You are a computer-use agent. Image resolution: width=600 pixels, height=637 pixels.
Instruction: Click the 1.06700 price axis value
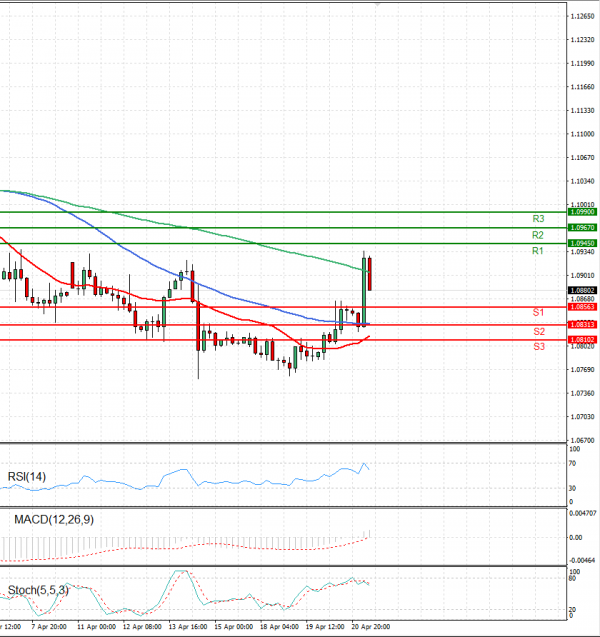click(x=582, y=440)
